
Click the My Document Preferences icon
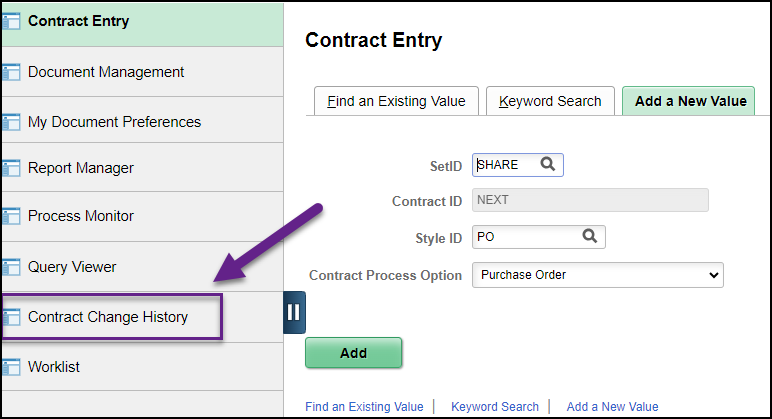point(11,122)
